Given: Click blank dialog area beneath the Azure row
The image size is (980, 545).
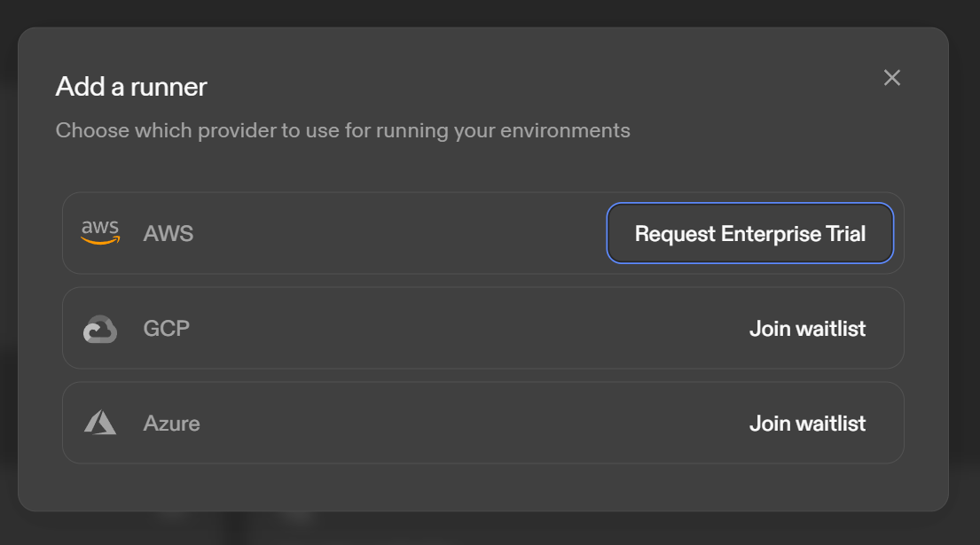Looking at the screenshot, I should 483,487.
